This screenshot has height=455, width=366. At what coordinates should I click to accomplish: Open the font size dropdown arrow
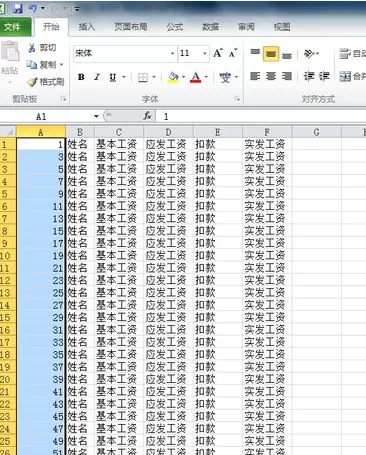click(205, 53)
